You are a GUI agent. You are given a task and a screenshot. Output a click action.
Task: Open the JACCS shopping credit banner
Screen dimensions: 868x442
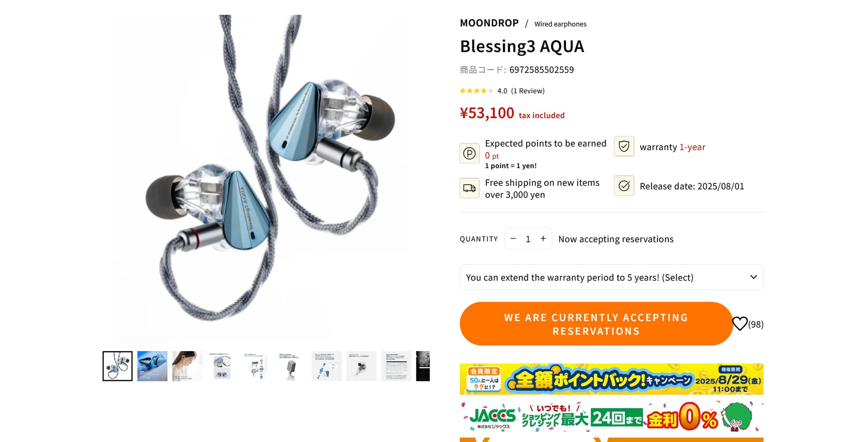coord(611,416)
